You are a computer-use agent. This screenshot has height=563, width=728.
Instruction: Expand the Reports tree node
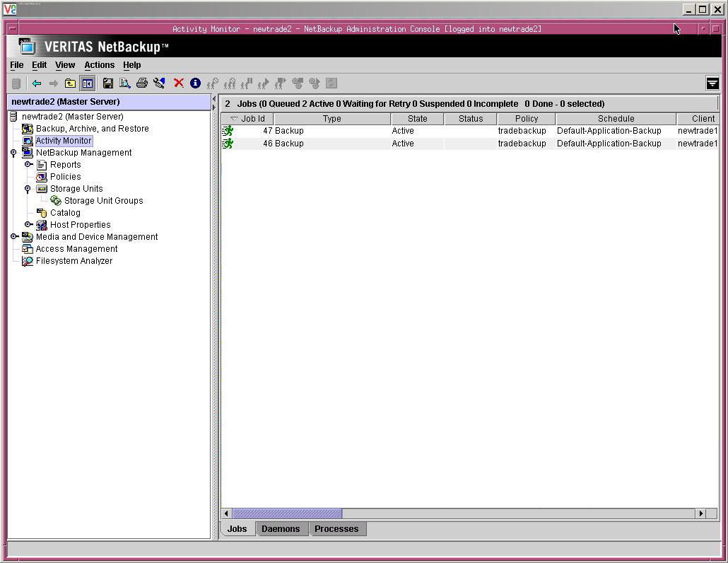[x=28, y=165]
